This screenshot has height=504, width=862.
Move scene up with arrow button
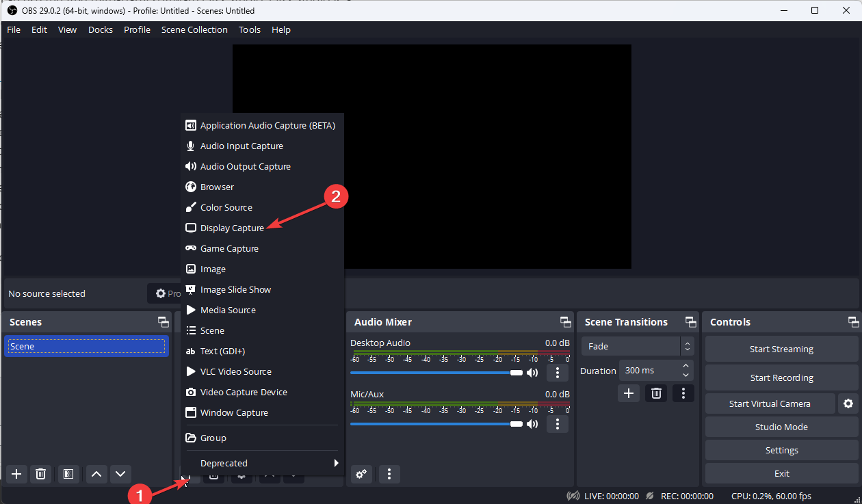click(96, 473)
